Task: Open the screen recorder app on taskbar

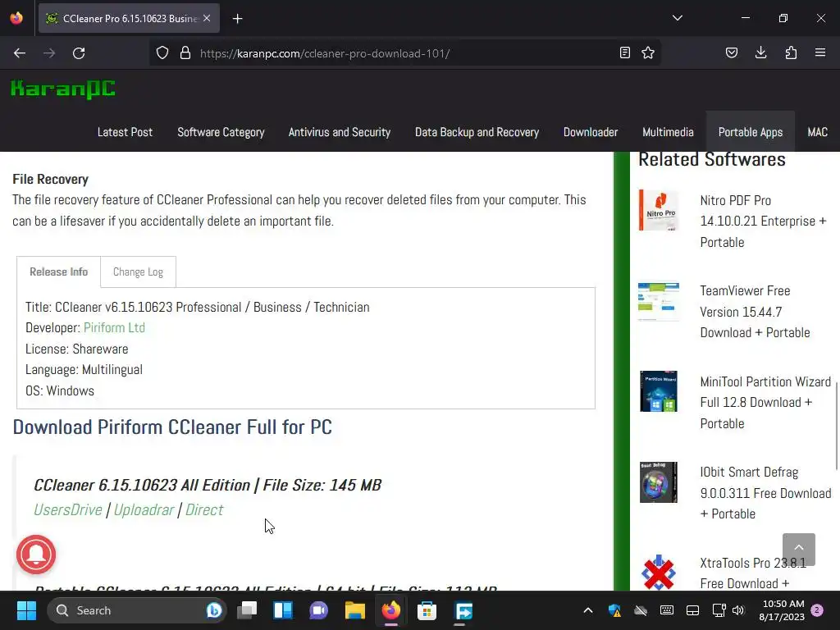Action: coord(463,610)
